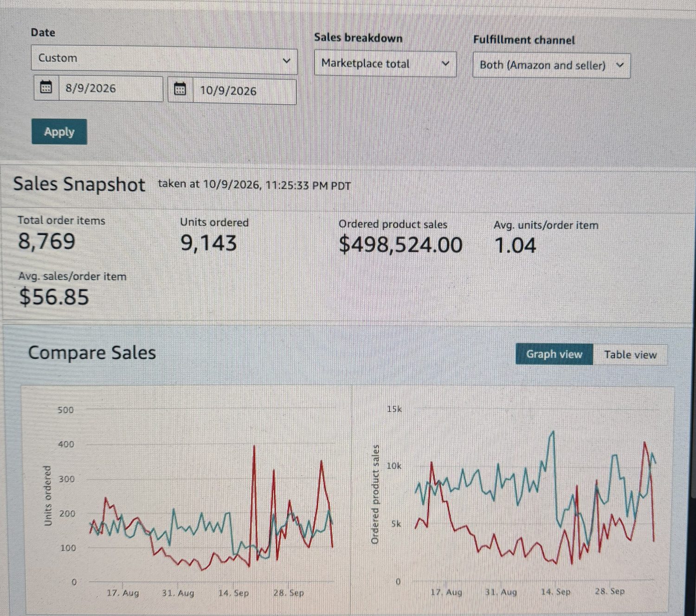
Task: Click the start date field showing 8/9/2026
Action: 110,89
